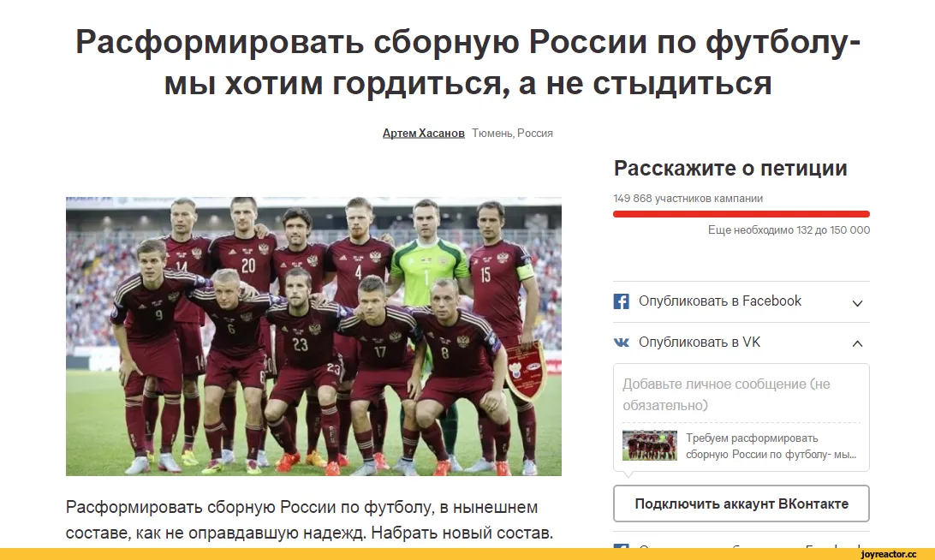The height and width of the screenshot is (560, 935).
Task: Click the Facebook logo icon
Action: 621,301
